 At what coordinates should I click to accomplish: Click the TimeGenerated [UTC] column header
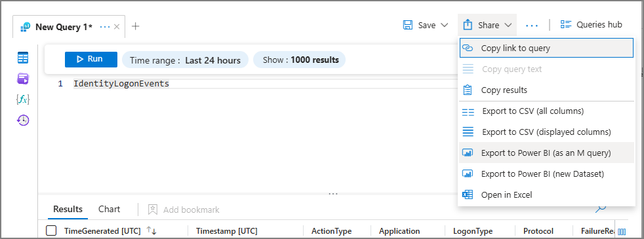102,231
